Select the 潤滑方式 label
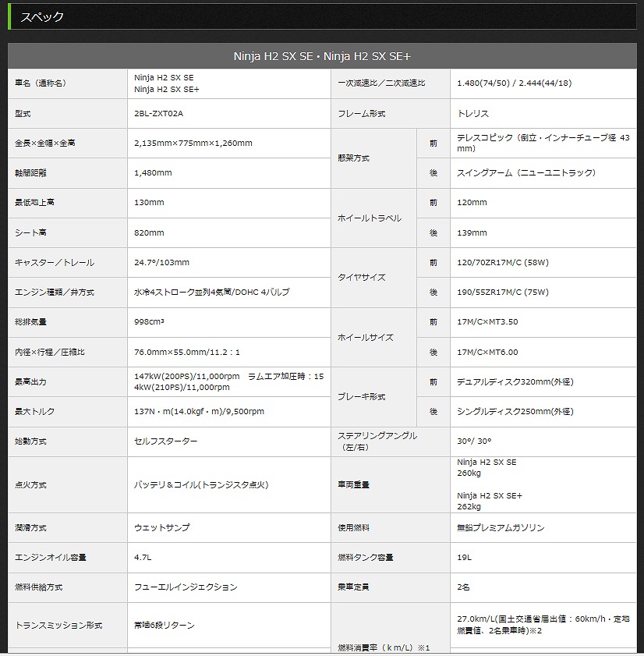Screen dimensions: 644x656 [30, 528]
